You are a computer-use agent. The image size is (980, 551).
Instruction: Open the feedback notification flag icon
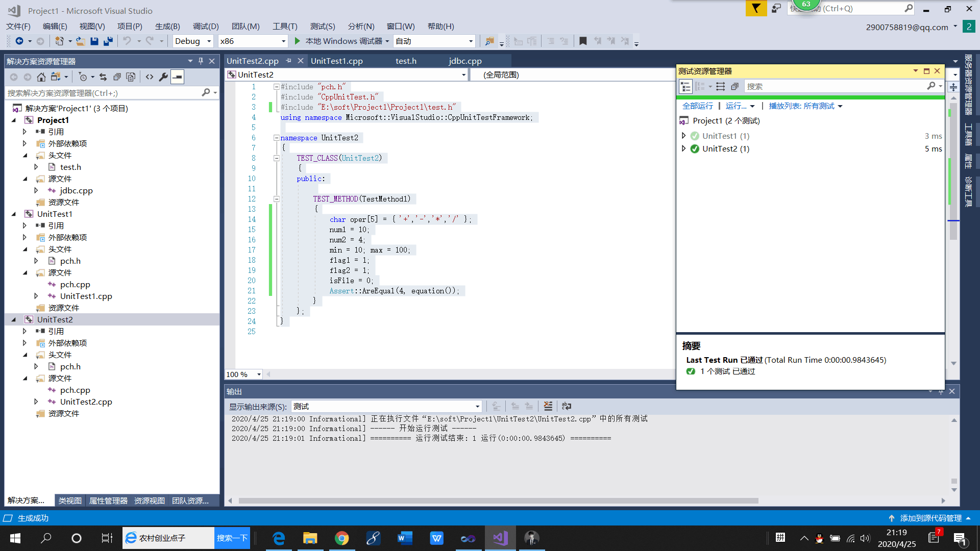click(756, 9)
